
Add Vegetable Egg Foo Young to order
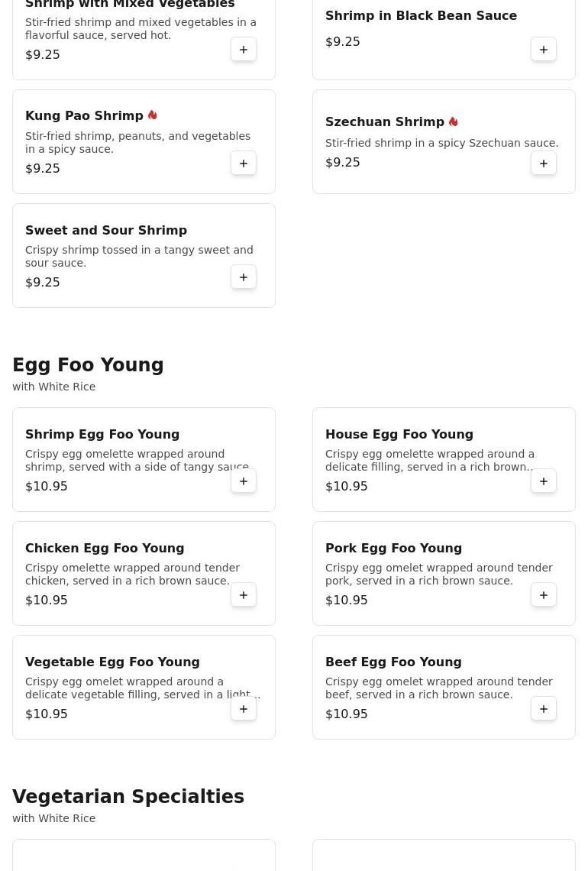244,709
